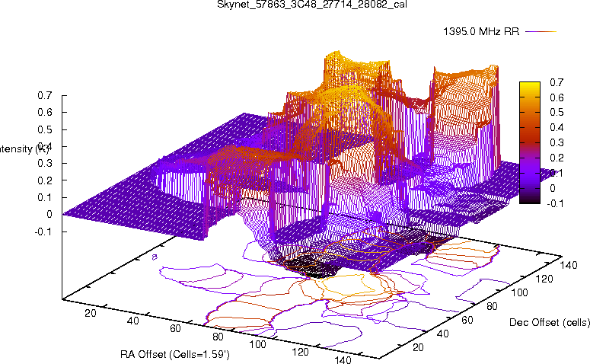Click the 0.3 label on the color bar

click(x=557, y=142)
